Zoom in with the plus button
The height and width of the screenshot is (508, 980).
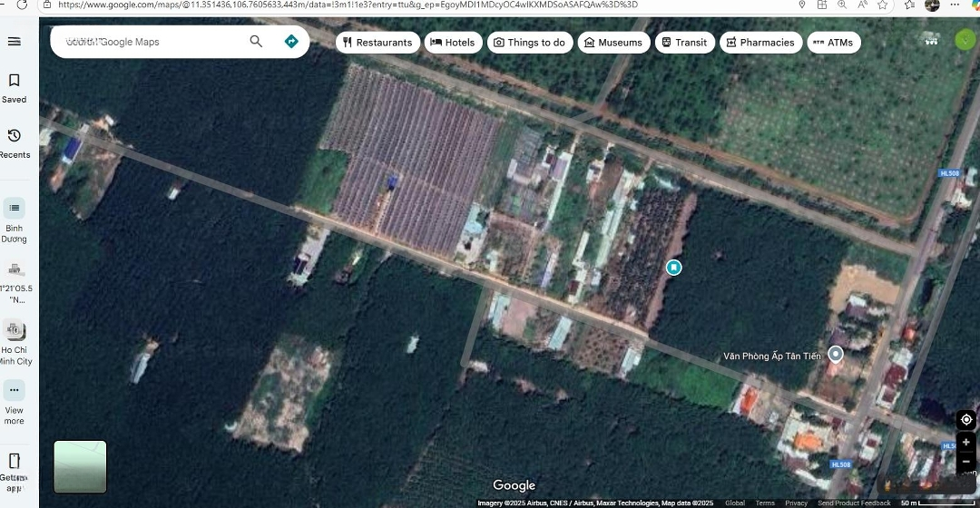pyautogui.click(x=966, y=443)
